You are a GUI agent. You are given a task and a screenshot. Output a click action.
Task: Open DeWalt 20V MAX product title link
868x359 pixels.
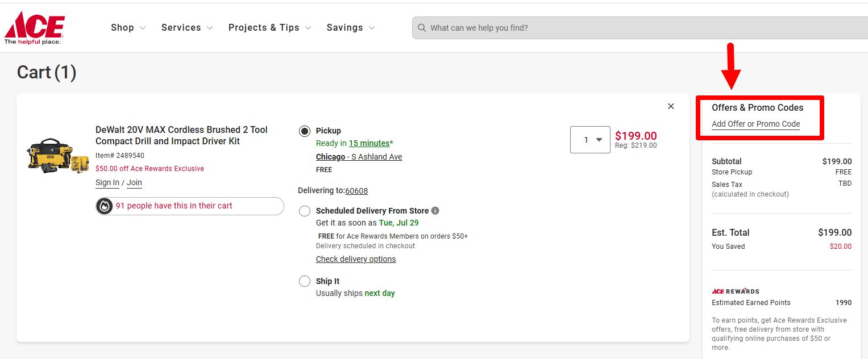pos(181,135)
